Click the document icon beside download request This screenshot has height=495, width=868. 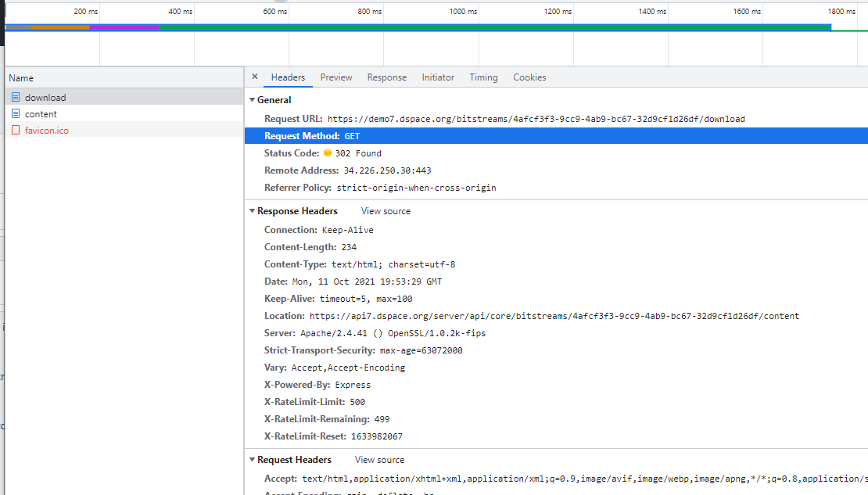[x=16, y=97]
